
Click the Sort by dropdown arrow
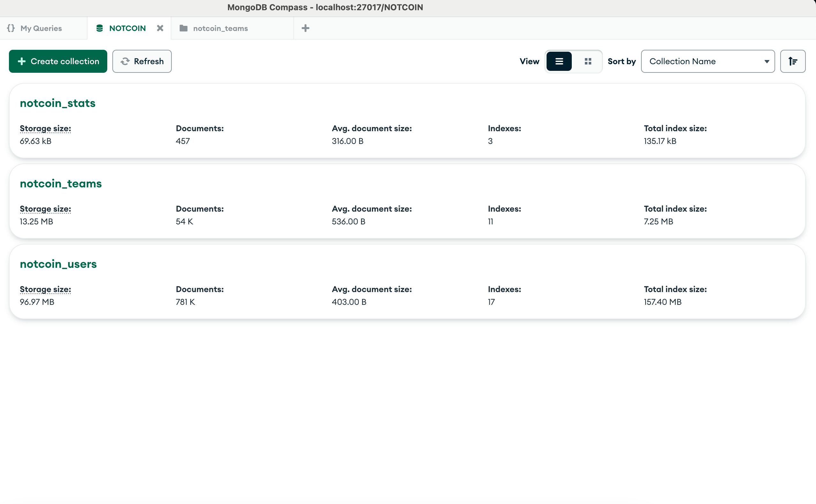[x=767, y=62]
